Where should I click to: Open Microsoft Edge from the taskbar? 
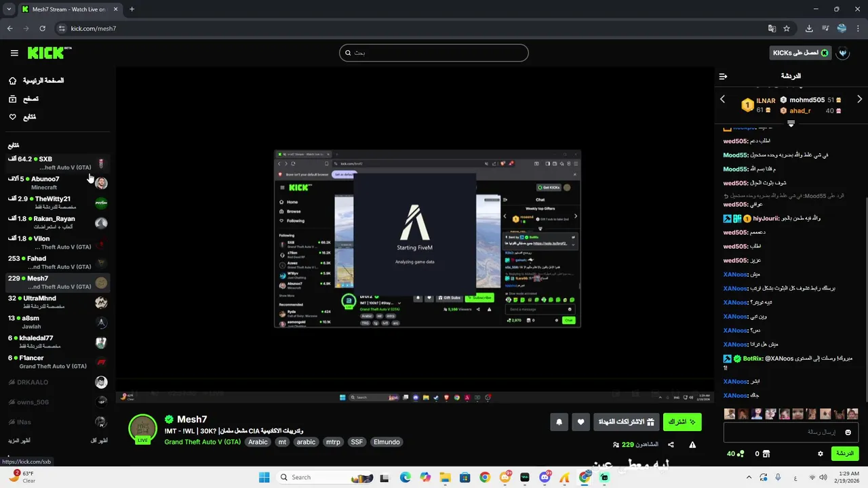pos(406,477)
